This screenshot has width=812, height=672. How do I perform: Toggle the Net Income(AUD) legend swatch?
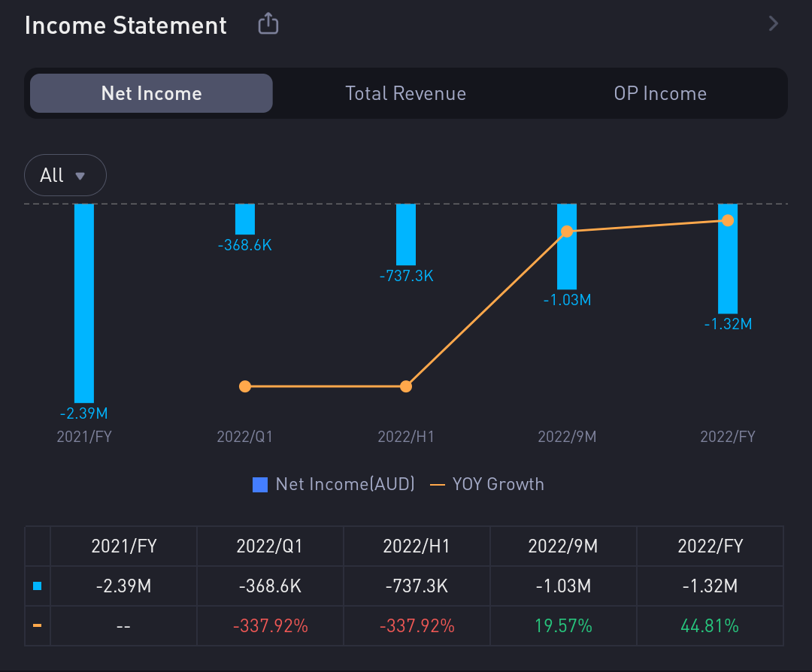point(260,485)
